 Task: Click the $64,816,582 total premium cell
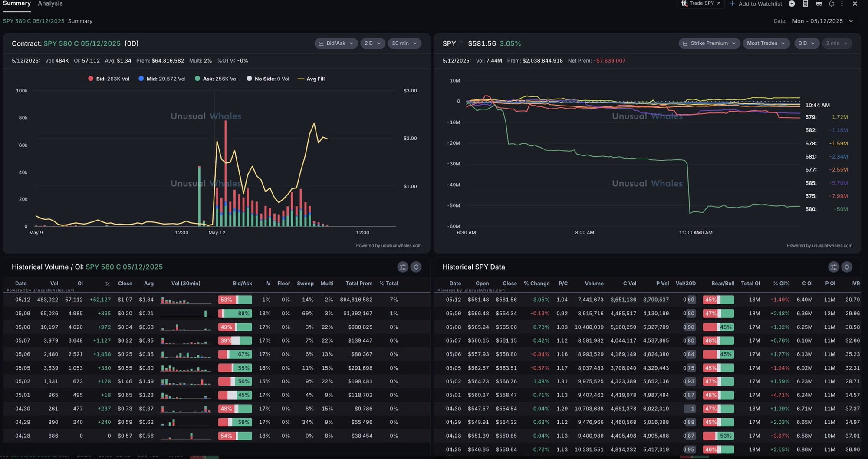[x=356, y=300]
